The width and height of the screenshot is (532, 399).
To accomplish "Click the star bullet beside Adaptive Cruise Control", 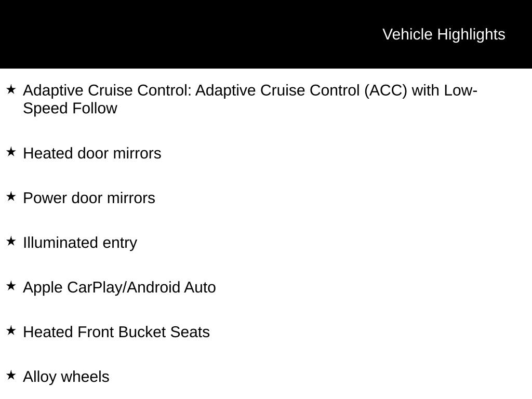I will 11,90.
